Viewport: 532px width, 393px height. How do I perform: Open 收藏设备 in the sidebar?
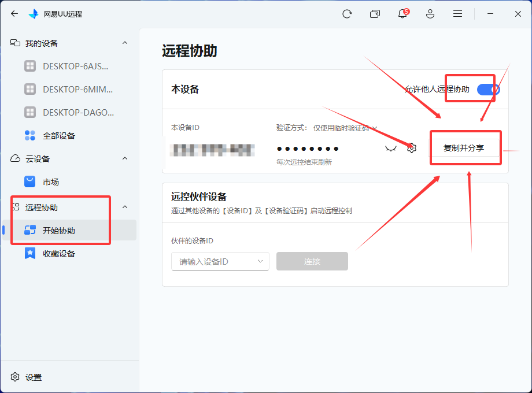point(58,254)
